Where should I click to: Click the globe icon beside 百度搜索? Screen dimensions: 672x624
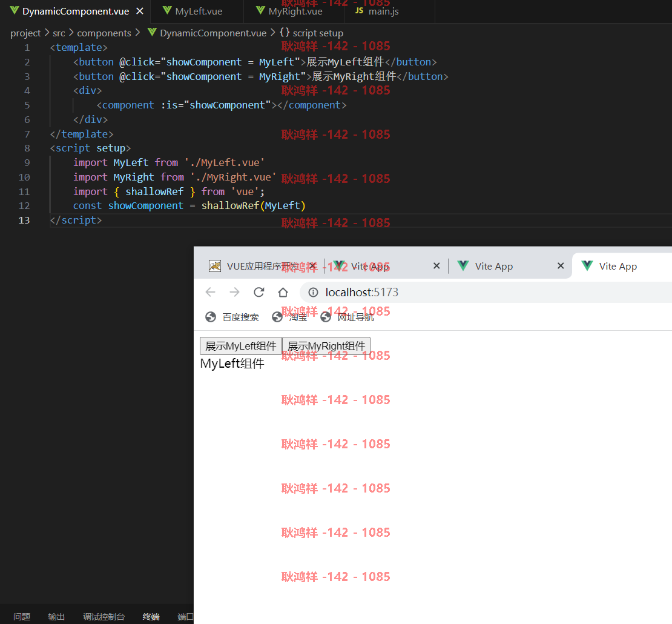coord(211,317)
